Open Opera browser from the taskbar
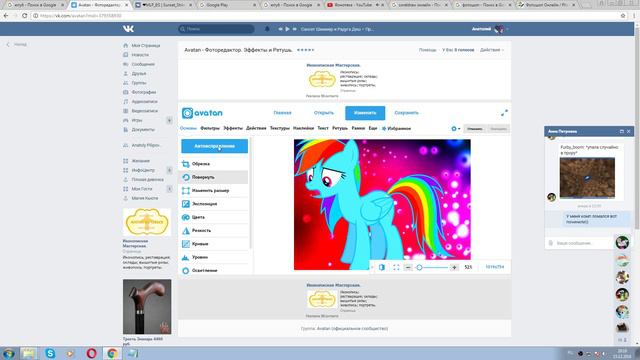640x360 pixels. tap(91, 353)
